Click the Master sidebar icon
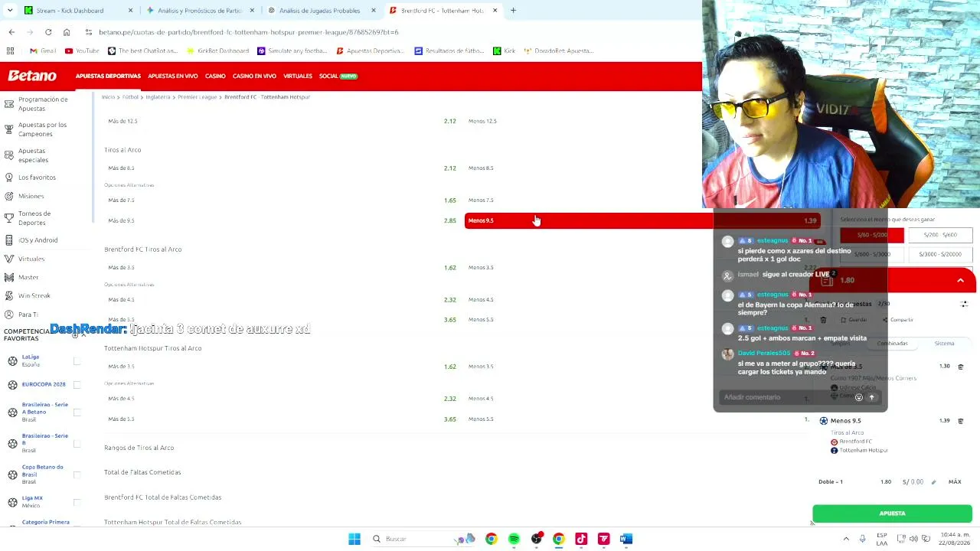The width and height of the screenshot is (980, 551). point(9,277)
